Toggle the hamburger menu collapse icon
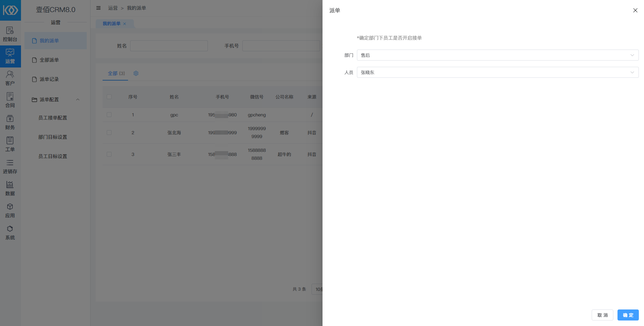Viewport: 644px width, 326px height. 98,8
